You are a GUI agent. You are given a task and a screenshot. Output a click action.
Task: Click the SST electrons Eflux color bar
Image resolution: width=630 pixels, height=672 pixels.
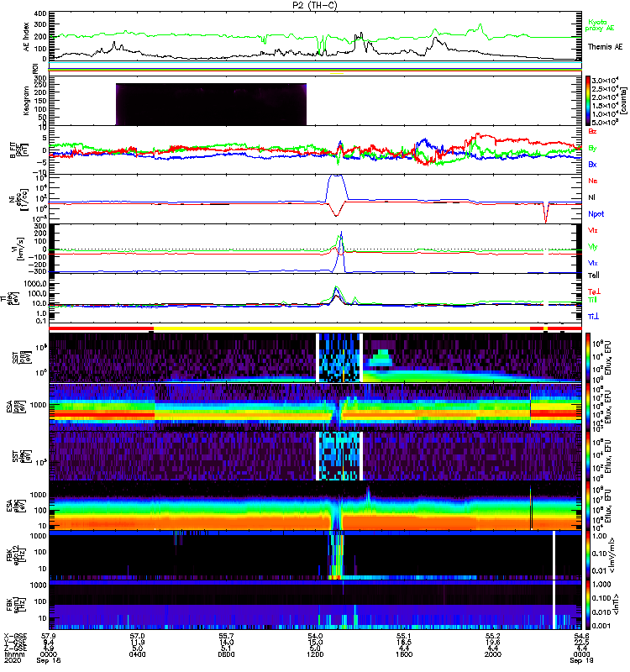[x=588, y=456]
